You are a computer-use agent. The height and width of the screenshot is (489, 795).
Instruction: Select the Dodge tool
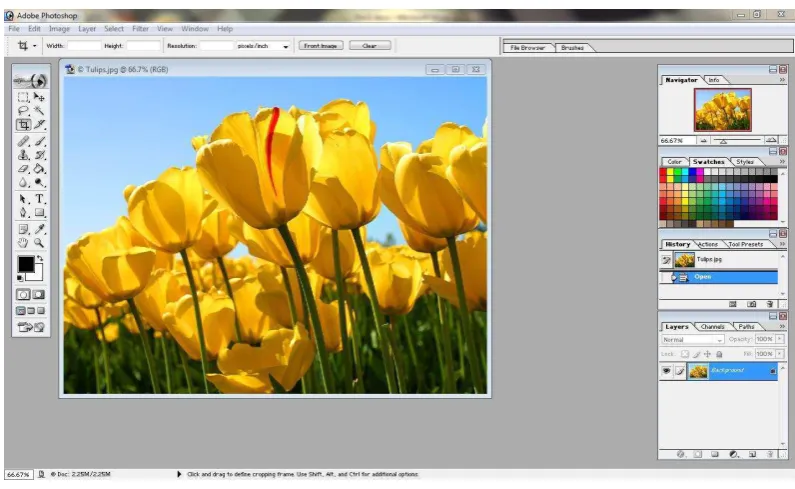(x=39, y=182)
